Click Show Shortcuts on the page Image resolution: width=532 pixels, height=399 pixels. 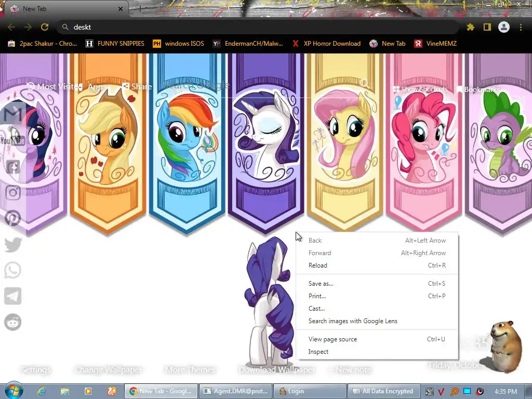(420, 89)
